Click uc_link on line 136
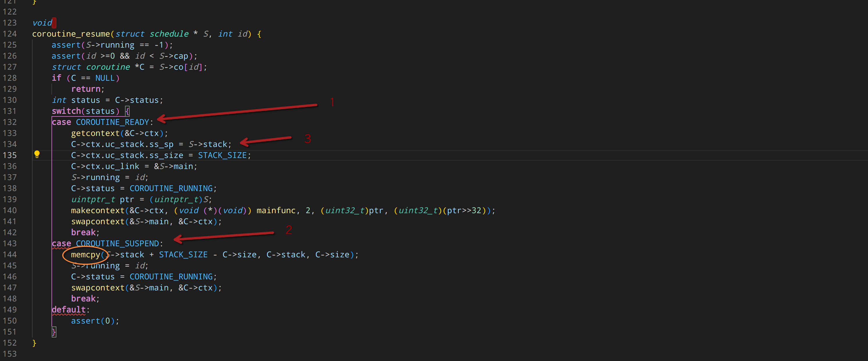This screenshot has height=361, width=868. tap(122, 166)
